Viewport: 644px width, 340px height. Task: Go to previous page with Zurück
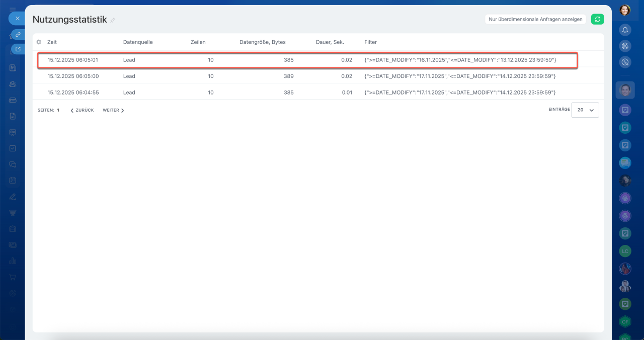point(82,110)
